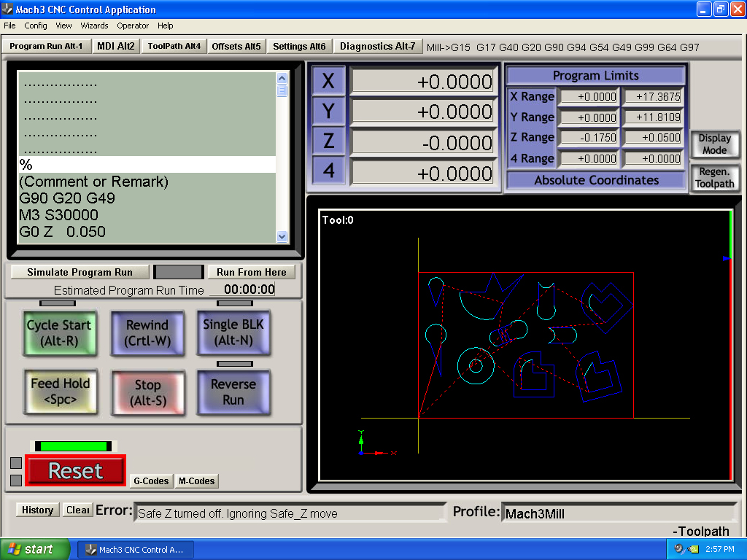Click the History button
This screenshot has height=560, width=747.
coord(37,510)
